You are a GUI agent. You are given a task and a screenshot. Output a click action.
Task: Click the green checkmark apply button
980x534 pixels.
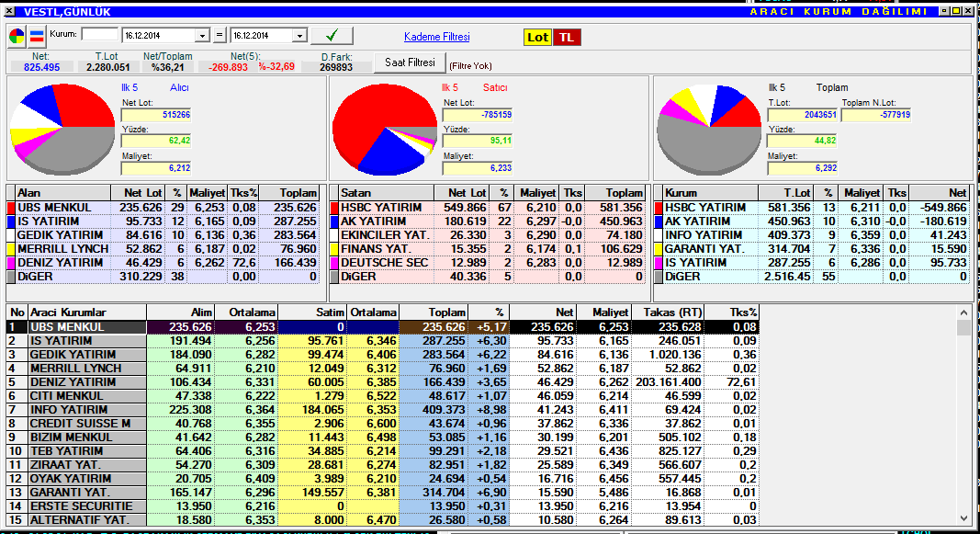pos(332,36)
